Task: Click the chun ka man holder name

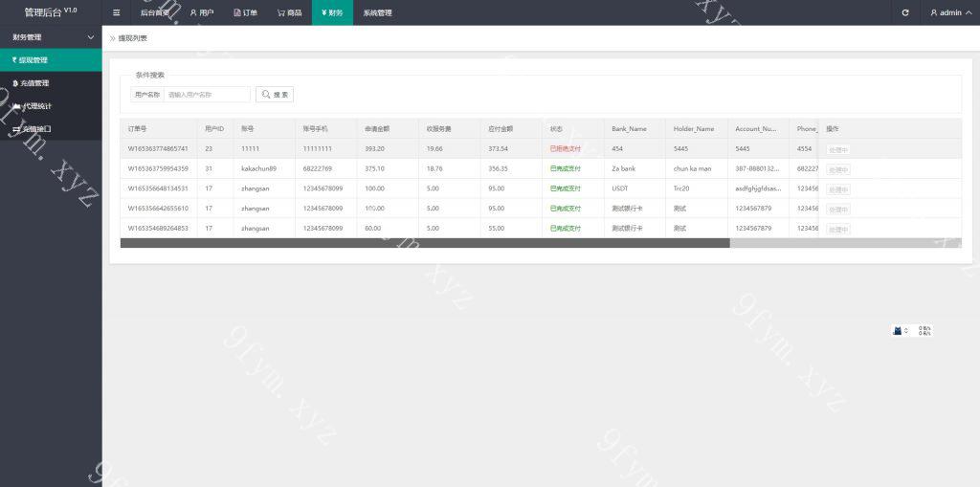Action: (692, 168)
